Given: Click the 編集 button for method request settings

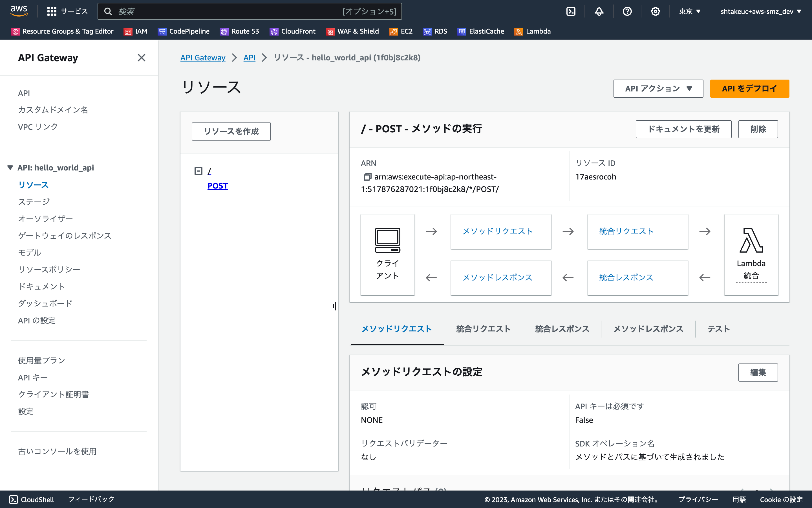Looking at the screenshot, I should pyautogui.click(x=758, y=373).
